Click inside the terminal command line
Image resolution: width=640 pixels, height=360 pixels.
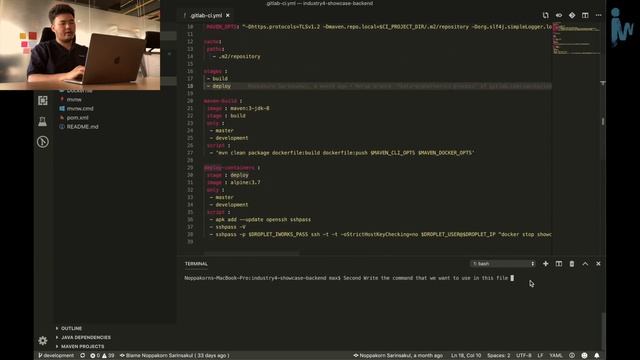pos(349,278)
